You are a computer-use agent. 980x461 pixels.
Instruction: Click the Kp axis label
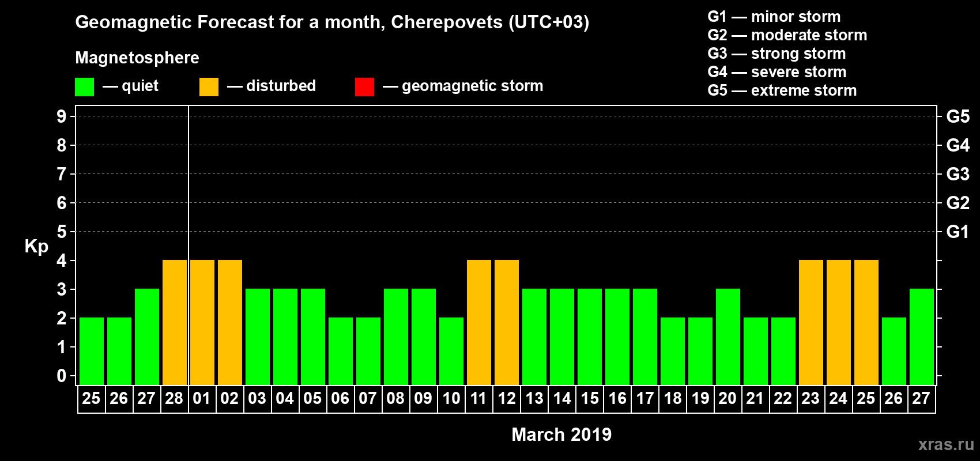click(x=36, y=247)
